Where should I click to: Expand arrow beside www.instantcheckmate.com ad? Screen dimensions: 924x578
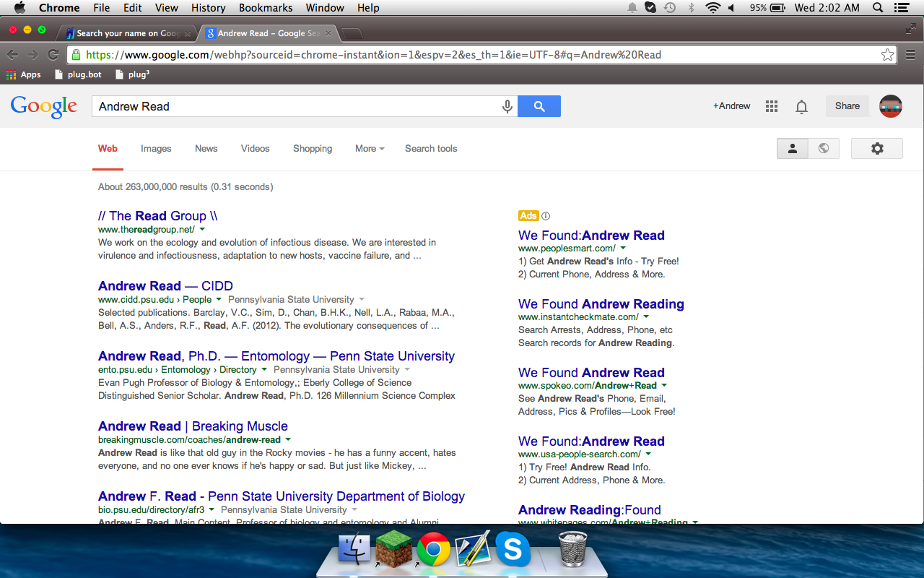click(646, 317)
